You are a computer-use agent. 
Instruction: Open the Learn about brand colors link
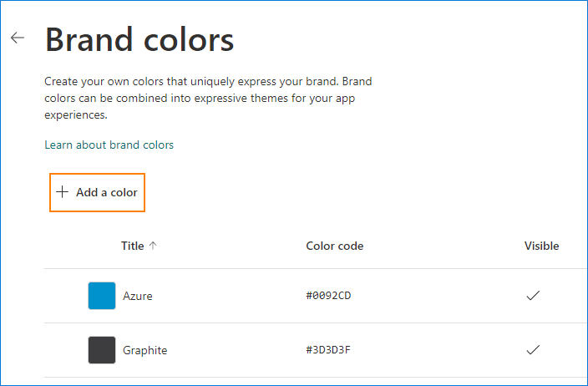[x=109, y=145]
